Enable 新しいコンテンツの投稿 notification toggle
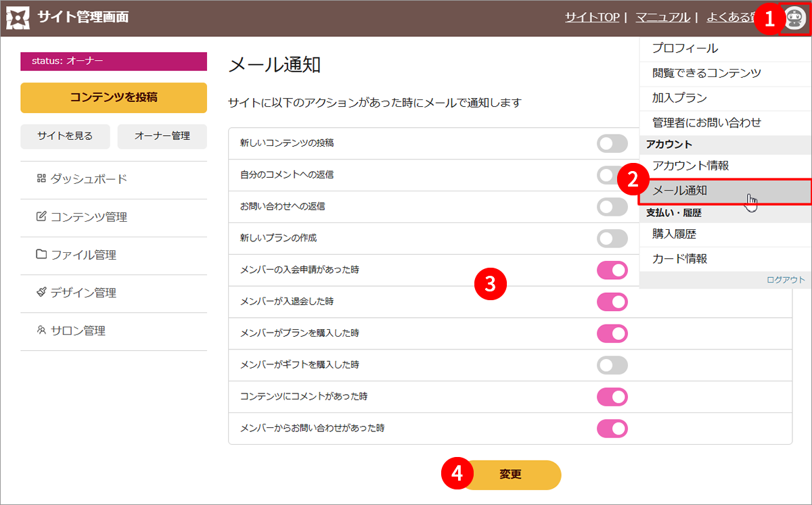Image resolution: width=812 pixels, height=505 pixels. point(612,143)
